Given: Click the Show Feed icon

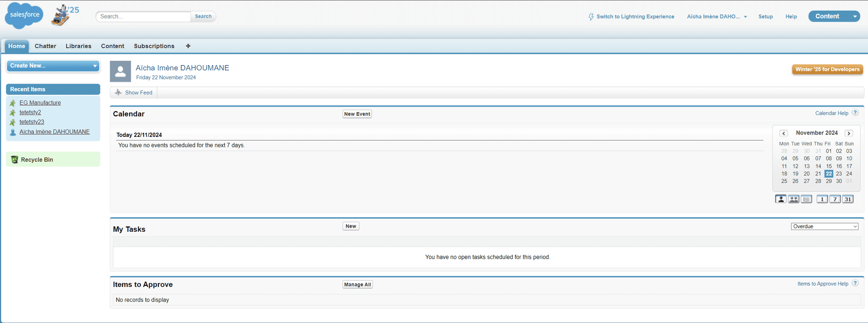Looking at the screenshot, I should [x=118, y=93].
